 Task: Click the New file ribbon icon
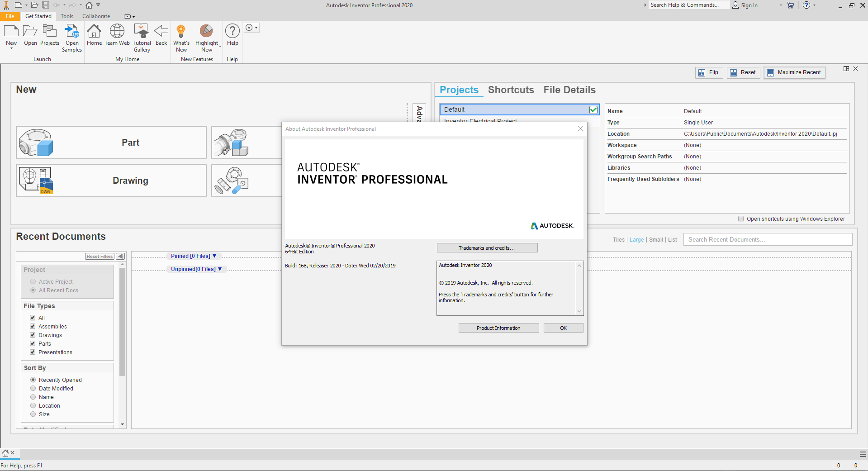click(x=11, y=32)
